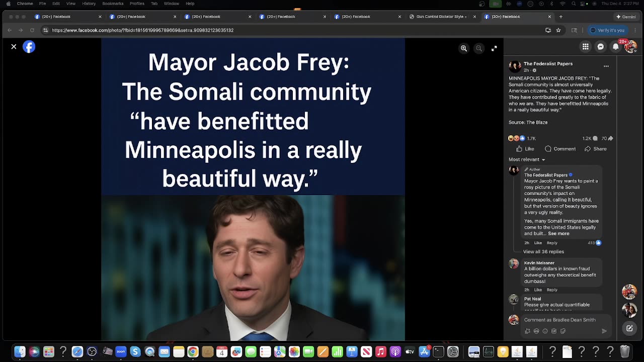Open Kevin Meissner's profile name
The height and width of the screenshot is (362, 644).
pyautogui.click(x=539, y=263)
